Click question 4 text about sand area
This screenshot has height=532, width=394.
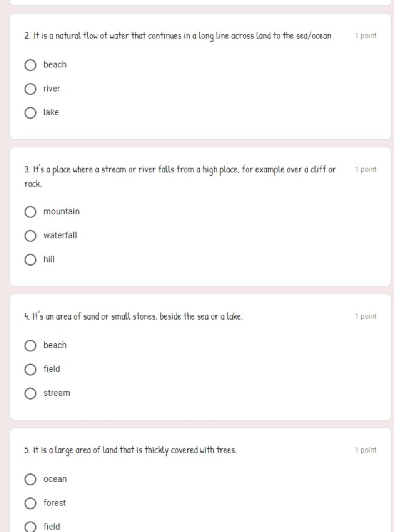(x=134, y=316)
